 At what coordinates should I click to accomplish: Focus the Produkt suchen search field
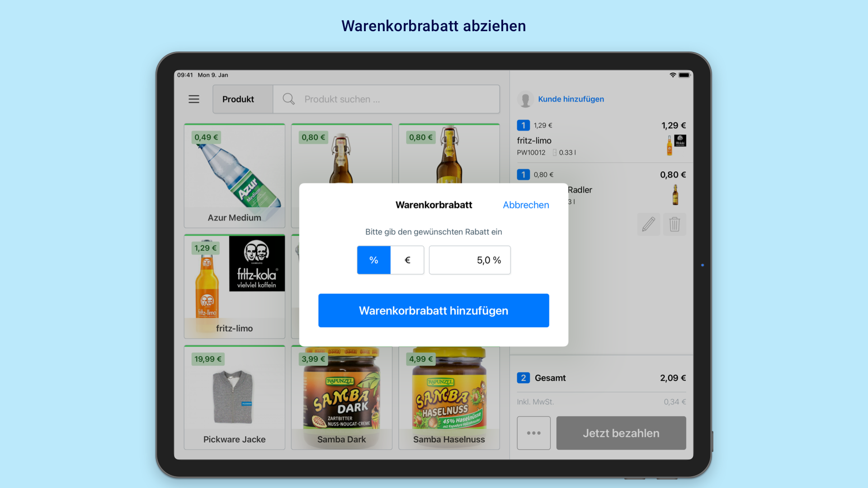pos(387,99)
